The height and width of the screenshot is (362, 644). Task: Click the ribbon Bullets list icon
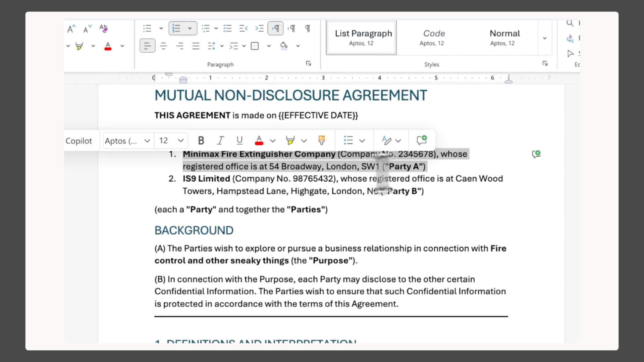tap(147, 28)
